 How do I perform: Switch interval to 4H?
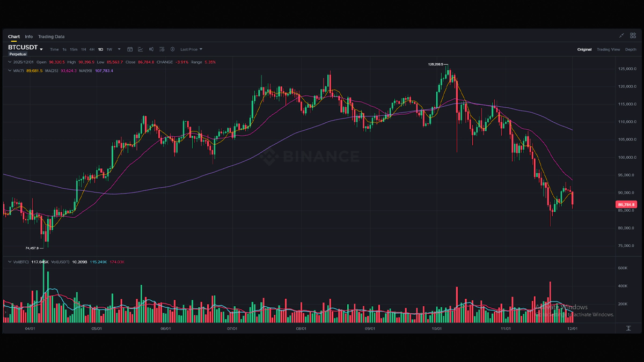pyautogui.click(x=92, y=49)
